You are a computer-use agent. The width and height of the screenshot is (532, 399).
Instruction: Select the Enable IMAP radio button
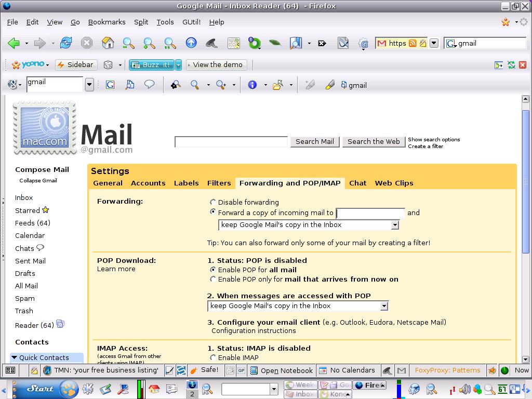tap(212, 357)
